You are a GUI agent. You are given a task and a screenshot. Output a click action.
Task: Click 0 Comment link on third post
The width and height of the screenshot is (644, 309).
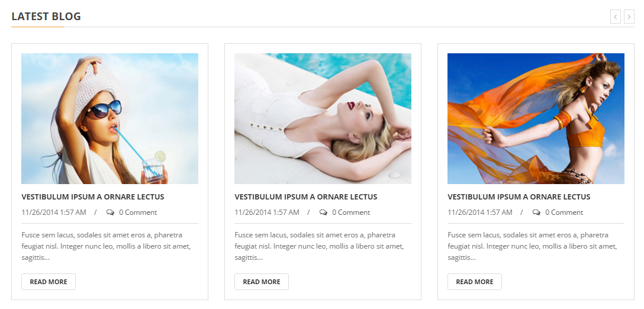pos(564,213)
